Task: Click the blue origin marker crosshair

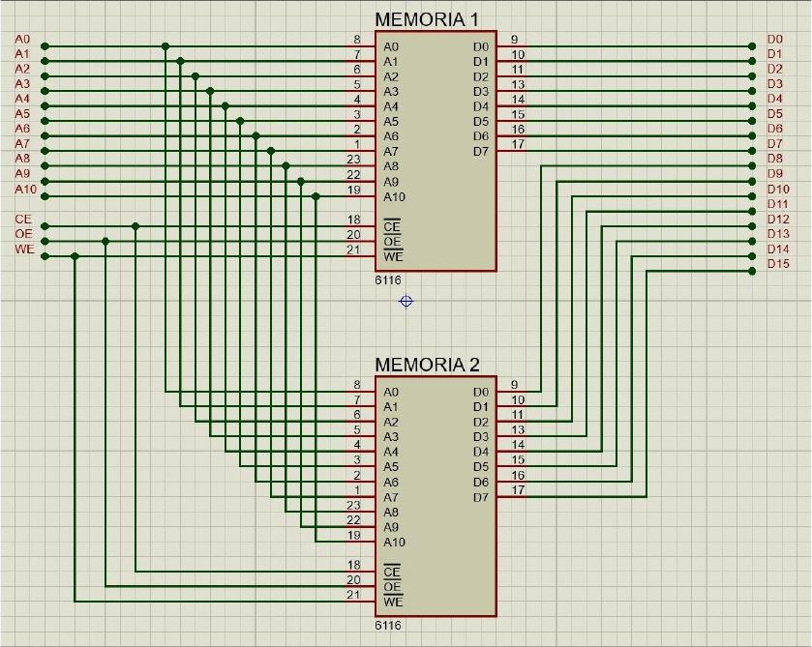Action: tap(406, 302)
